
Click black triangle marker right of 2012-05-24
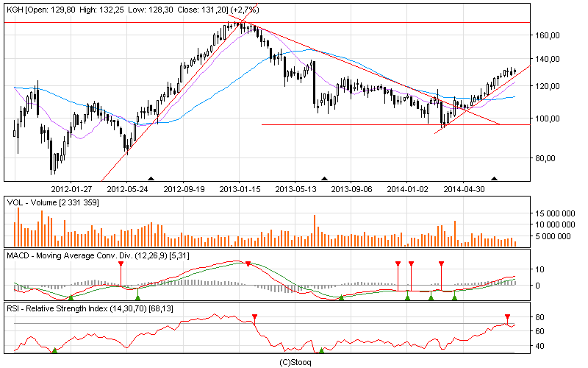point(151,179)
